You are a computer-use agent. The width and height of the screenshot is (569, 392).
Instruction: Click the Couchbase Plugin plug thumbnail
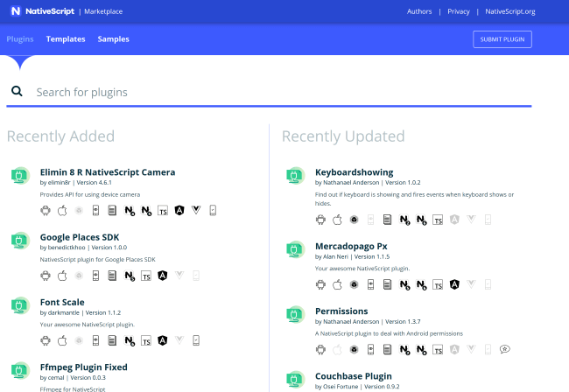pyautogui.click(x=295, y=380)
